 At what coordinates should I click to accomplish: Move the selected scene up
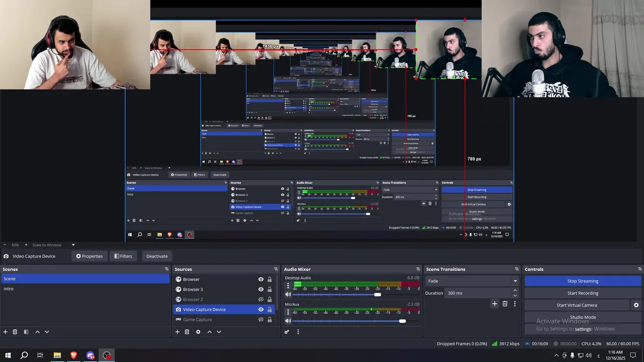pos(37,332)
